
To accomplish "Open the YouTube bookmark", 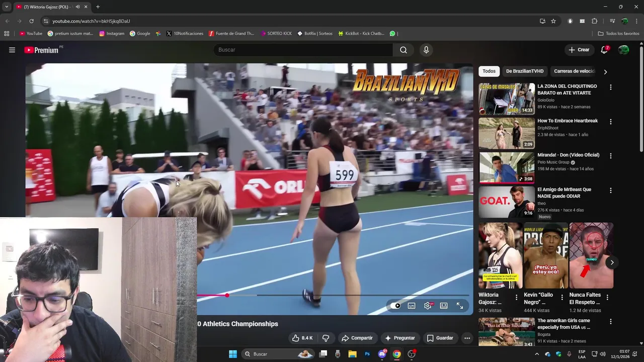I will (x=31, y=34).
